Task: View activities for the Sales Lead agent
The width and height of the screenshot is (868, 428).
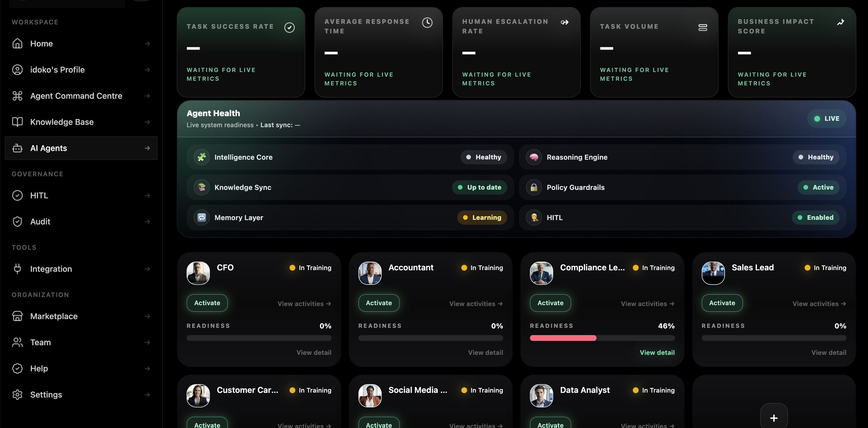Action: [x=819, y=303]
